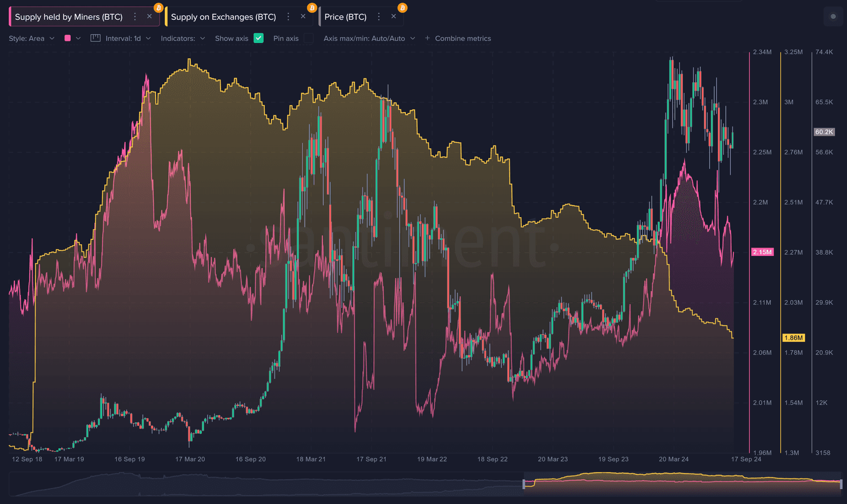Viewport: 847px width, 504px height.
Task: Expand the Style: Area dropdown
Action: point(31,39)
